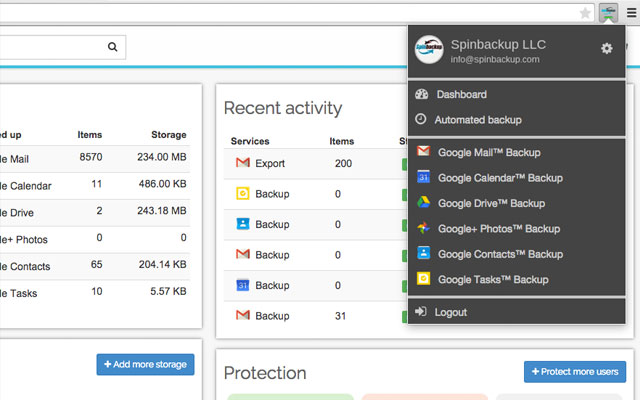Click the Protection heading
640x400 pixels.
point(265,373)
